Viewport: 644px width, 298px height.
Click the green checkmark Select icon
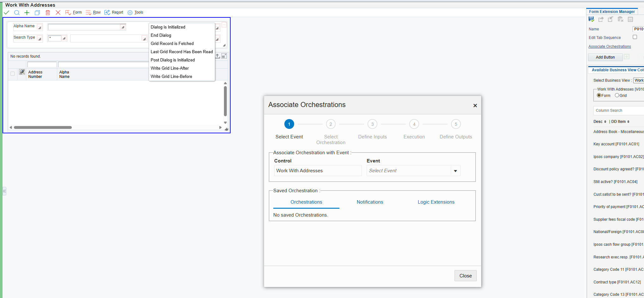(x=7, y=12)
